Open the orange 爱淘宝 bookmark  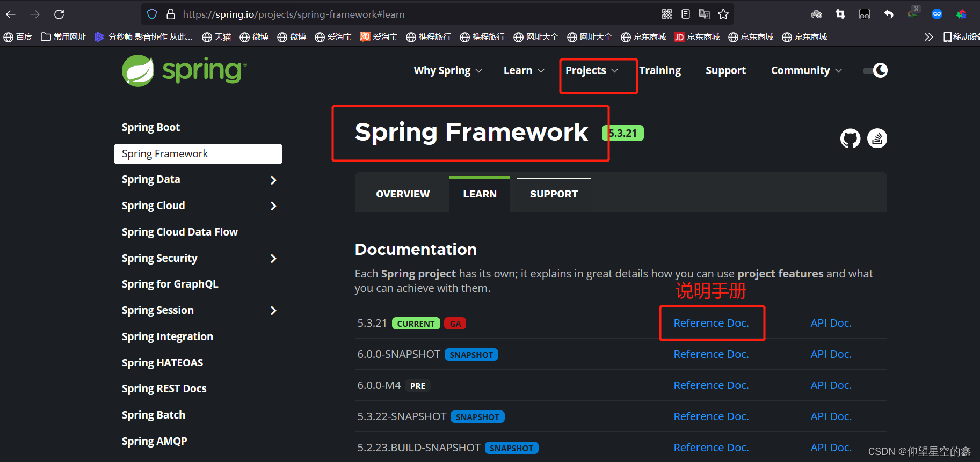[x=379, y=37]
